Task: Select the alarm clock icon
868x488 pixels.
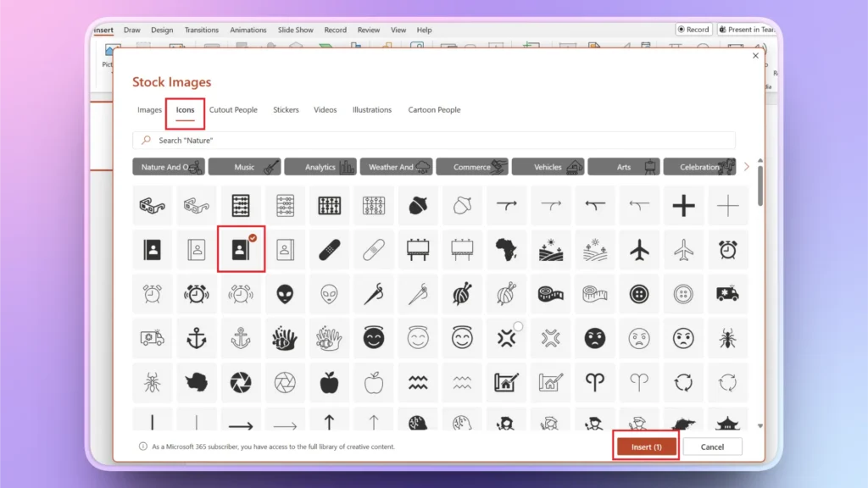Action: click(x=727, y=249)
